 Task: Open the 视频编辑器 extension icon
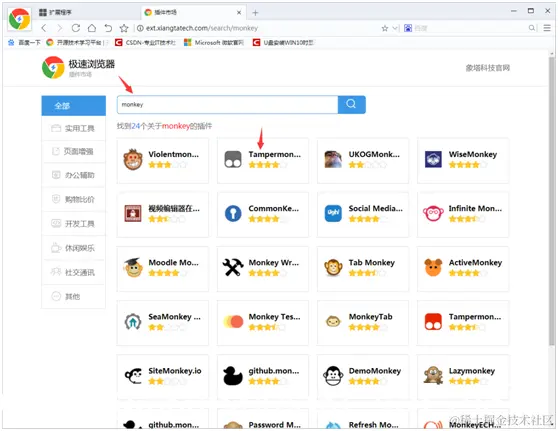coord(133,214)
